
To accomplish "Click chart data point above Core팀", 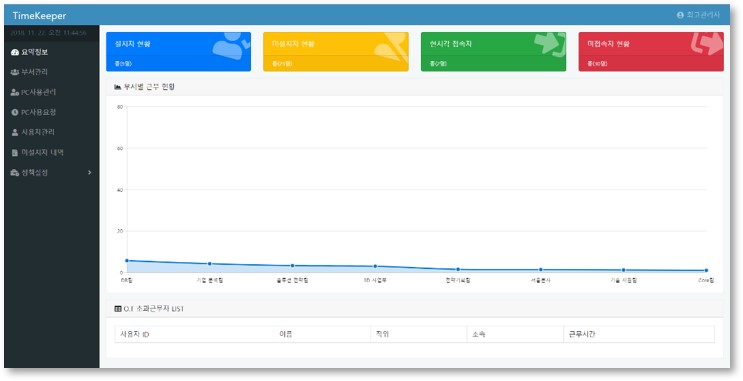I will 706,271.
